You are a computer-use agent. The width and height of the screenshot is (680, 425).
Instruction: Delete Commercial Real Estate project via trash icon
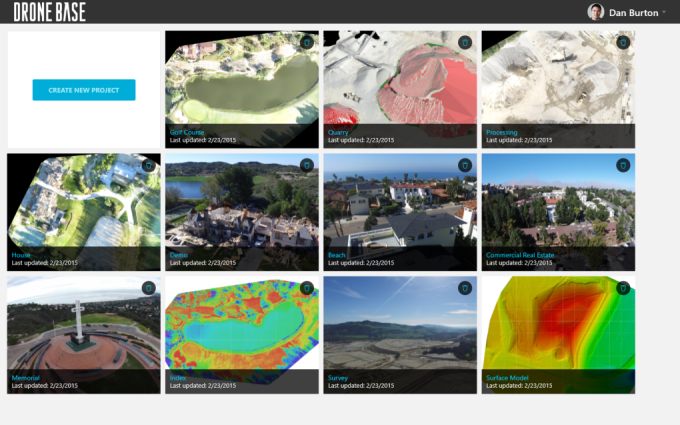[x=623, y=165]
